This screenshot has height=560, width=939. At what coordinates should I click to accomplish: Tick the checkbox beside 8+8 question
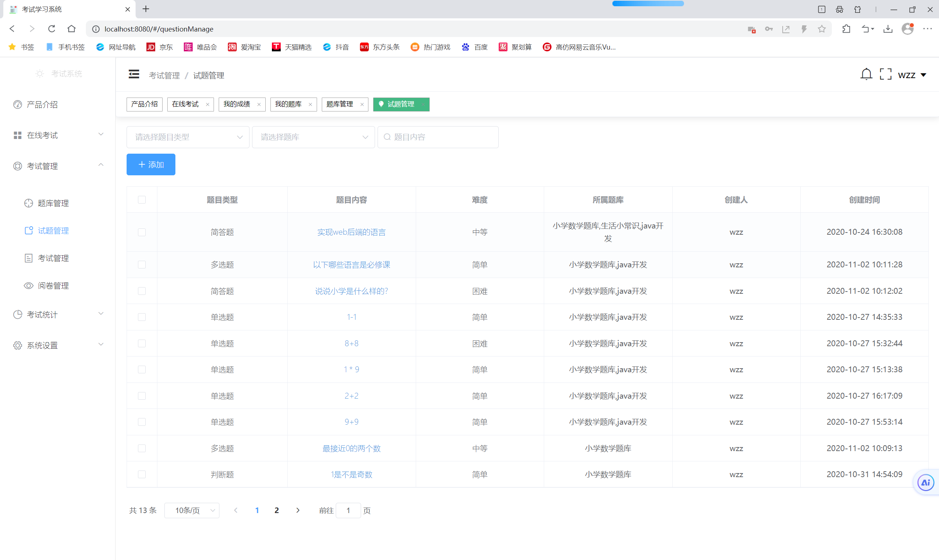tap(142, 343)
